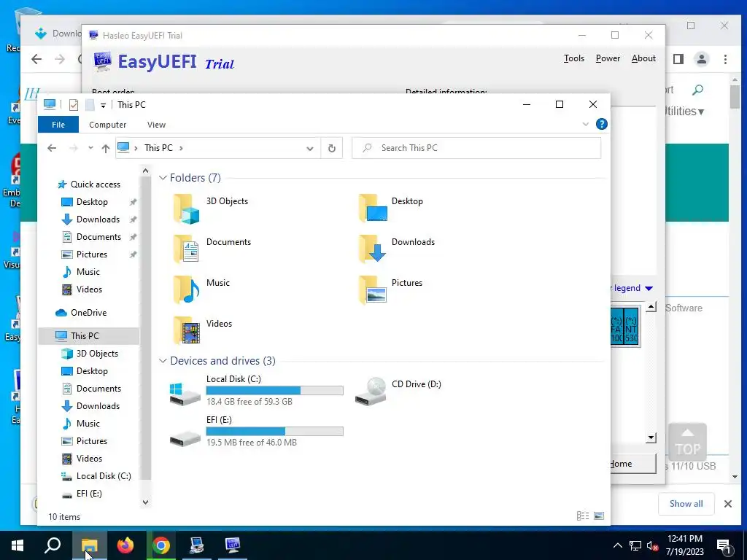Collapse the Devices and drives (3) group
Image resolution: width=747 pixels, height=560 pixels.
pyautogui.click(x=163, y=361)
